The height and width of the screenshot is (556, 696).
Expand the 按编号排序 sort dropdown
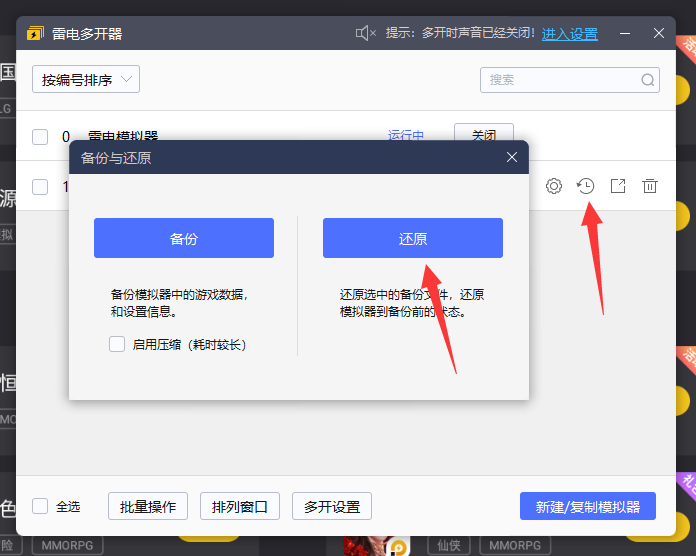[86, 80]
